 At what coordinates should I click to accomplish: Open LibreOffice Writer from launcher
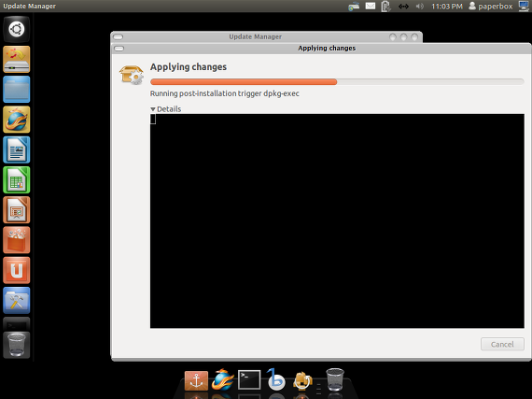[x=16, y=150]
